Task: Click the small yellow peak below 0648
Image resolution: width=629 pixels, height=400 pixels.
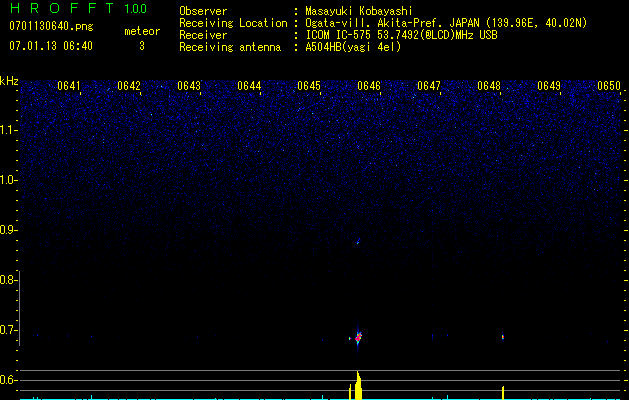Action: (x=503, y=391)
